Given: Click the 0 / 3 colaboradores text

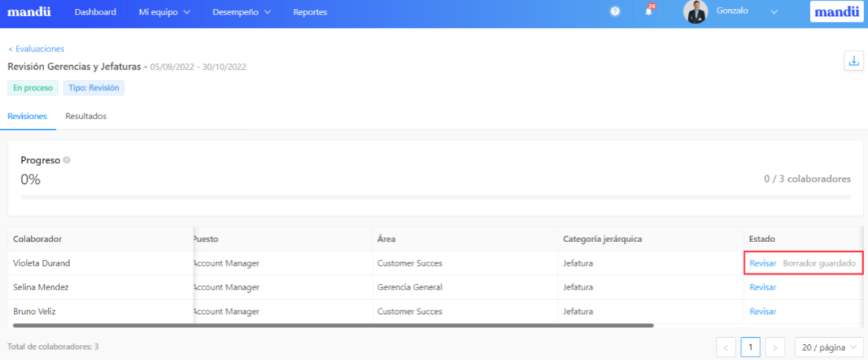Looking at the screenshot, I should click(x=807, y=179).
